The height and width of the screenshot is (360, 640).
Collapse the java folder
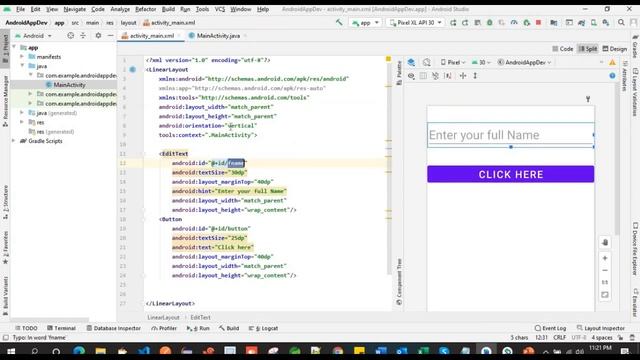[x=22, y=66]
